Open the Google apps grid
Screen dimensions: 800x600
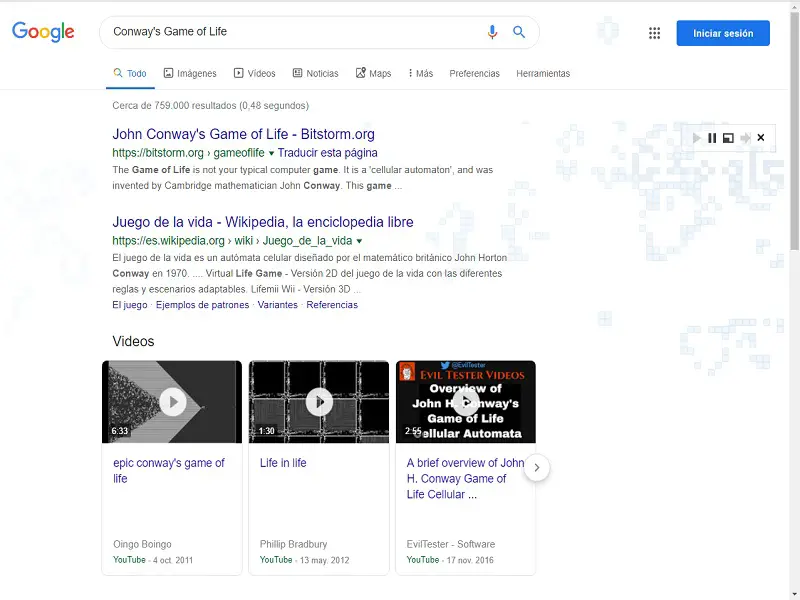pyautogui.click(x=654, y=33)
